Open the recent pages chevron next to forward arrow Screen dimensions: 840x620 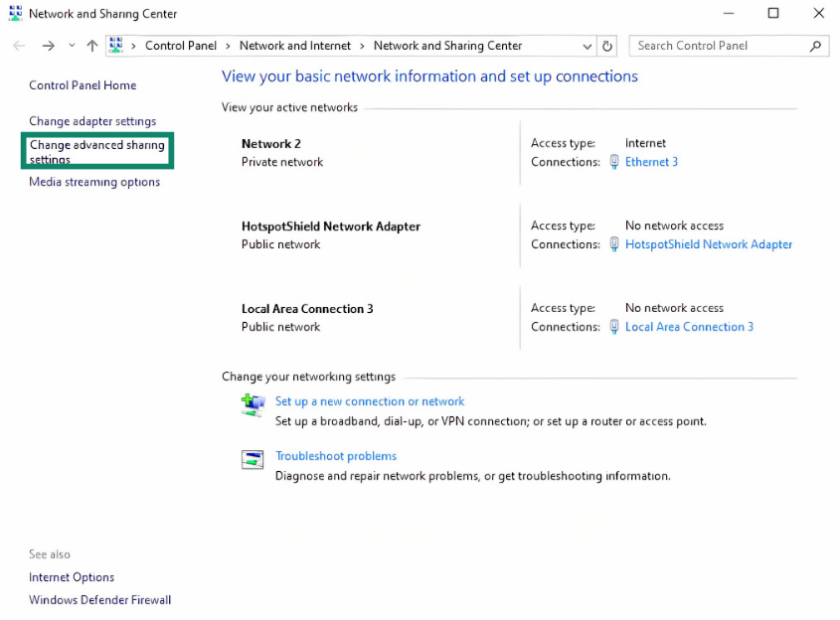(71, 46)
